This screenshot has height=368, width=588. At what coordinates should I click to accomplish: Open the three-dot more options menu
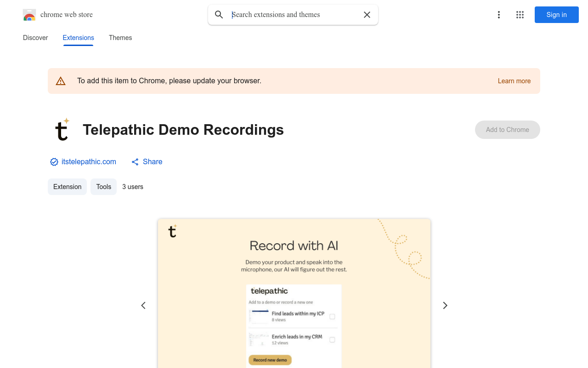(498, 15)
